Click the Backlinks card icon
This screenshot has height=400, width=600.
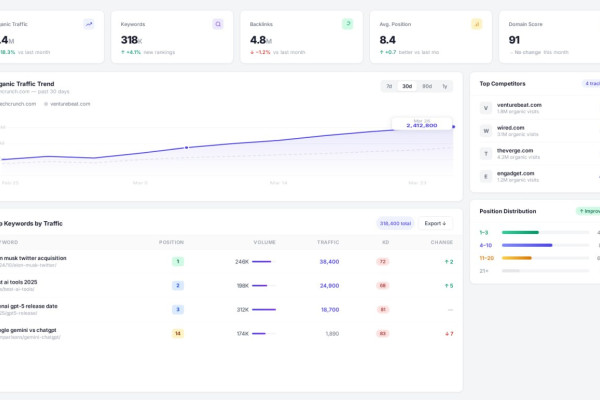pos(347,23)
